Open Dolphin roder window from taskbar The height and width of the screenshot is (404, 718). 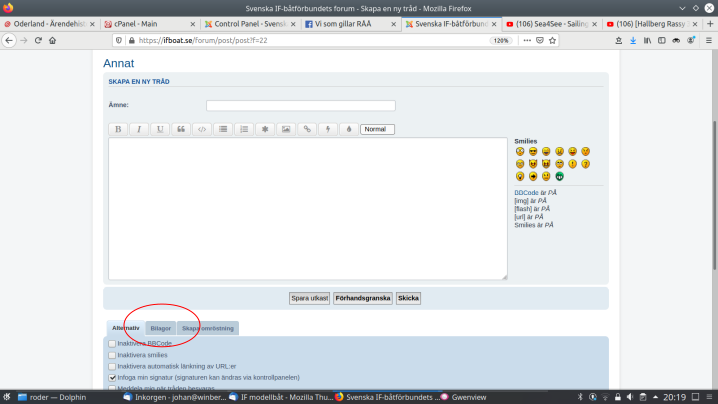(52, 397)
